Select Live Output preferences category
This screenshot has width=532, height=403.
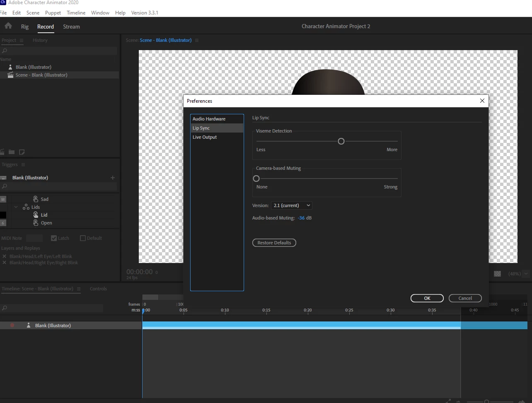click(x=217, y=137)
